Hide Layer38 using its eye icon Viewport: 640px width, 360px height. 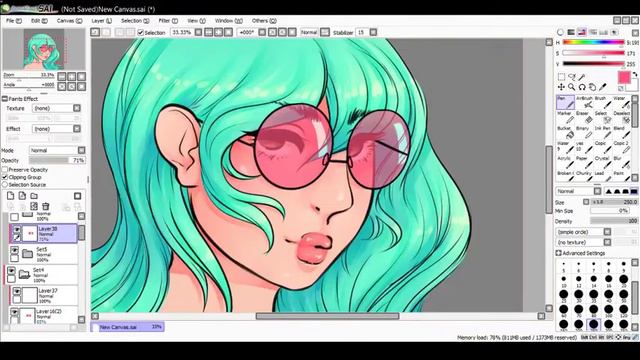click(17, 230)
